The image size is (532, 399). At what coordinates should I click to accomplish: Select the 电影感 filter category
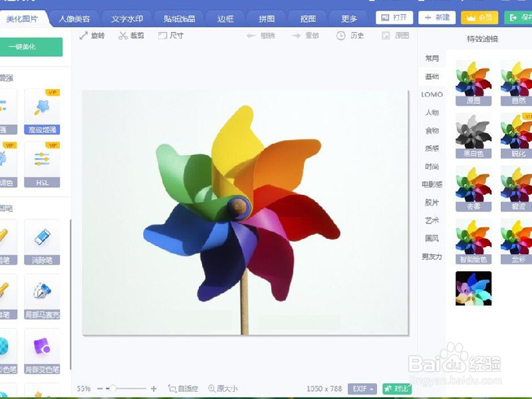tap(432, 184)
